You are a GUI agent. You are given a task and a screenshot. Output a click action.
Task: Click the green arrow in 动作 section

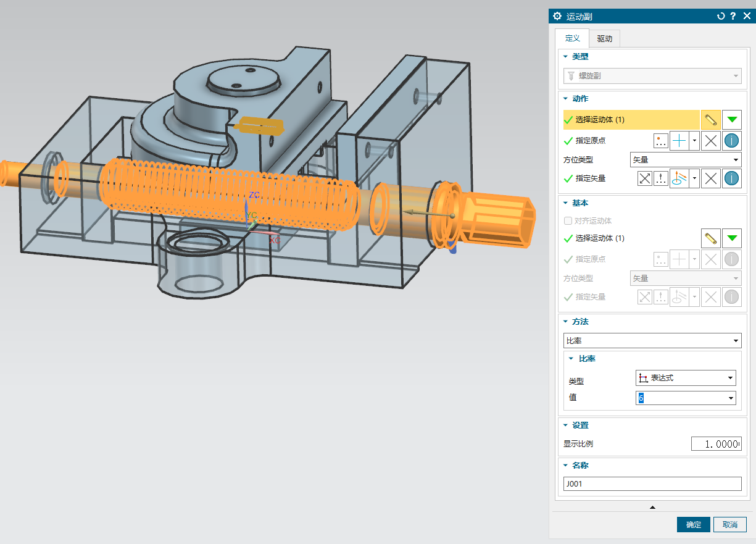tap(732, 119)
